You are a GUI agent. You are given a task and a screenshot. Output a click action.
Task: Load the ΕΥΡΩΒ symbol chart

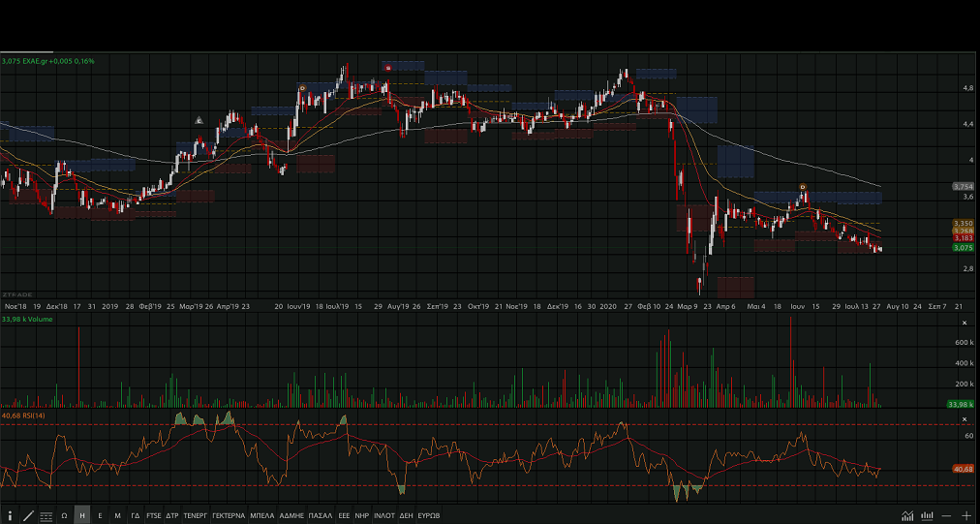click(x=429, y=515)
